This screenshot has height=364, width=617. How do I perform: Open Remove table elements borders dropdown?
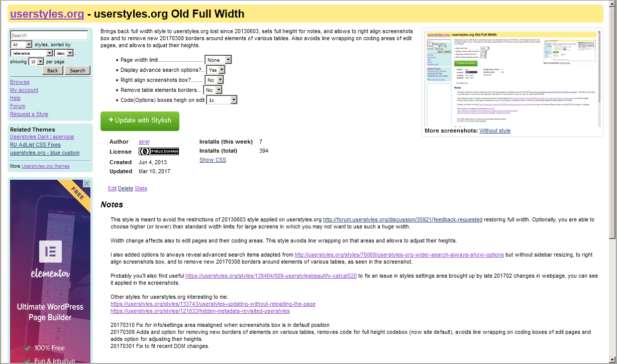(213, 90)
